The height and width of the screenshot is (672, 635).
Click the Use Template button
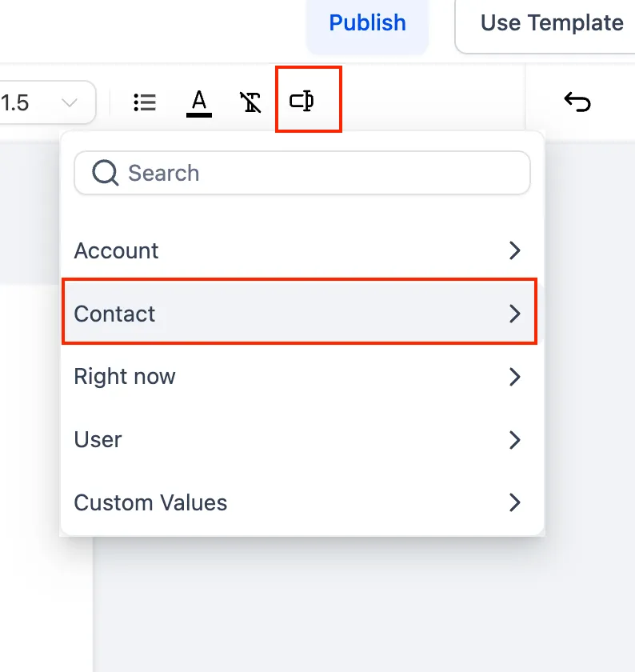(545, 25)
